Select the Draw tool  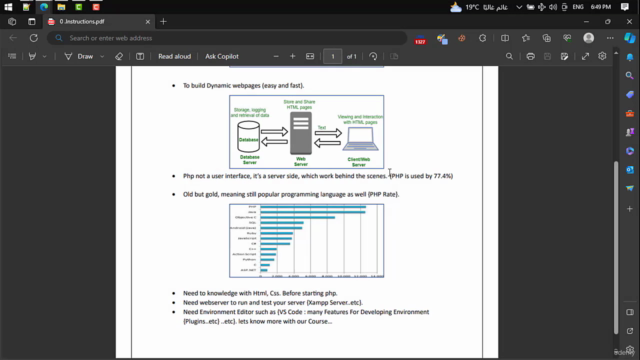pos(79,56)
